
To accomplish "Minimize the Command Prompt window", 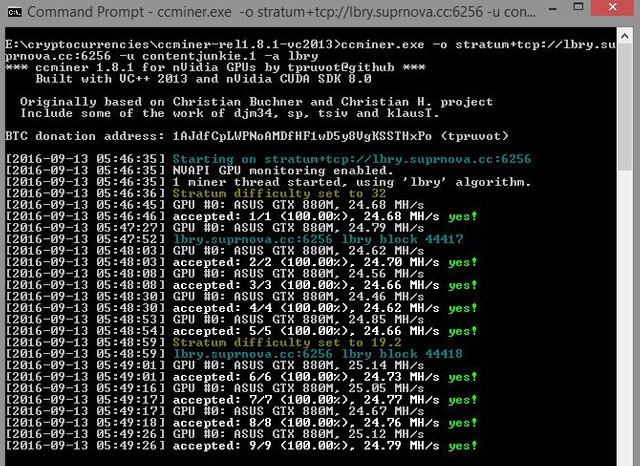I will pyautogui.click(x=553, y=8).
